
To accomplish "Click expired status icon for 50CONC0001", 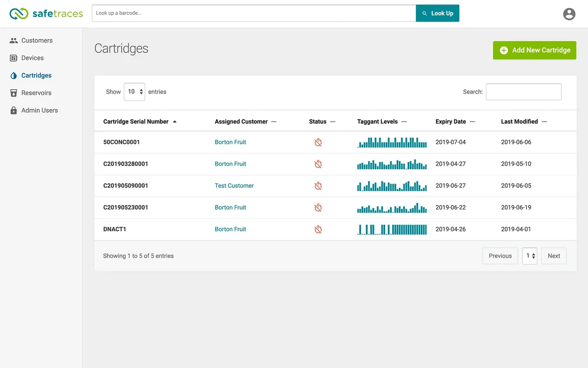I will (x=318, y=142).
